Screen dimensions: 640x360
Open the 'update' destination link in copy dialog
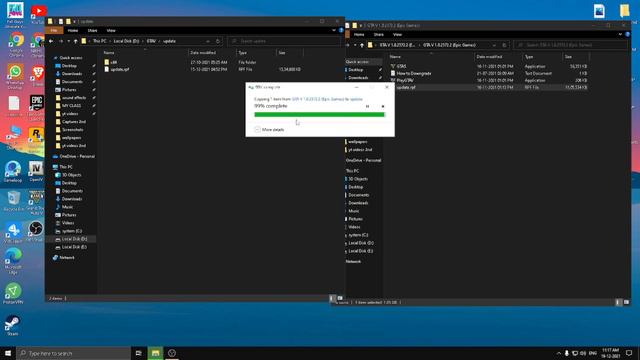tap(356, 99)
